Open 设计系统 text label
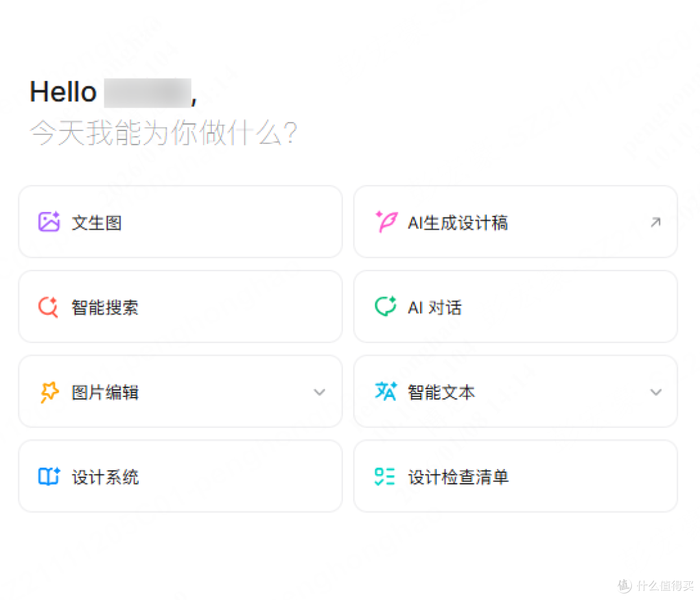700x600 pixels. [106, 477]
